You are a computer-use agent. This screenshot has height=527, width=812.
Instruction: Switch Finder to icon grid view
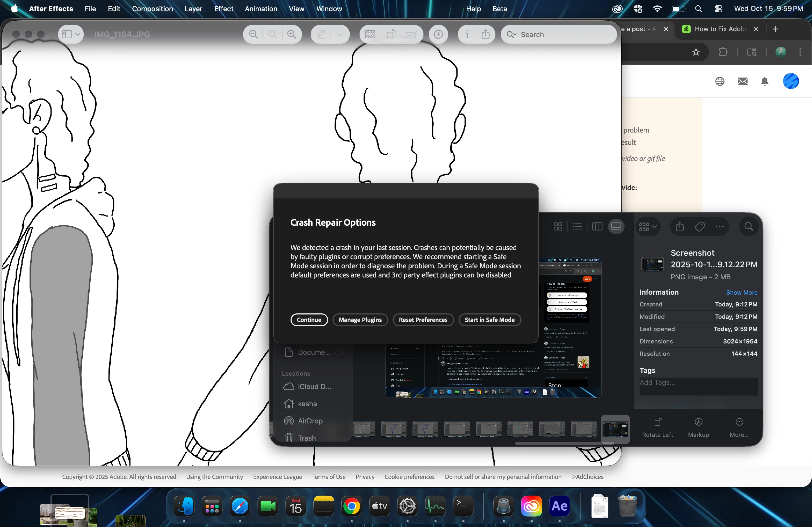coord(558,227)
